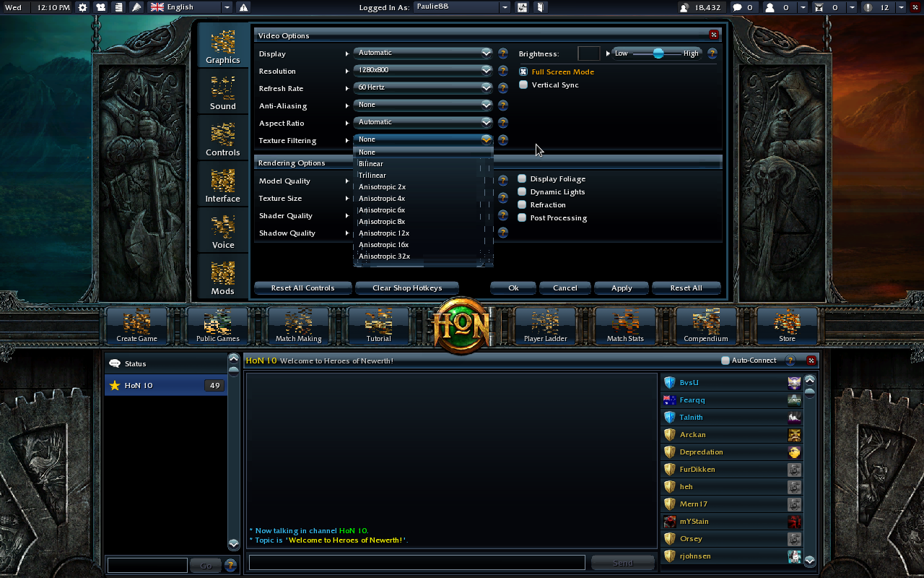Adjust the Brightness slider handle

click(658, 53)
